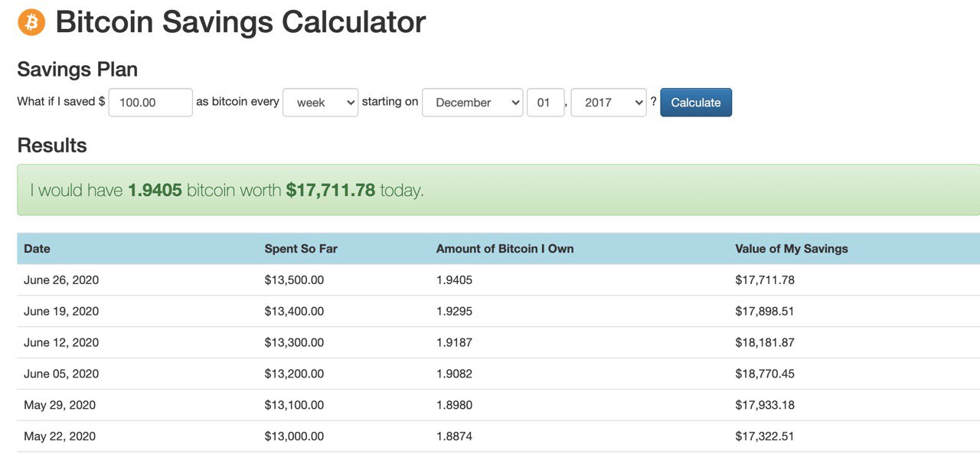Click the Savings Plan heading
Screen dimensions: 980x454
click(x=77, y=69)
